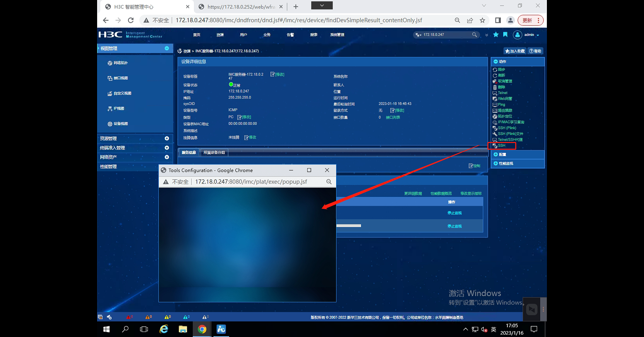Viewport: 644px width, 337px height.
Task: Open the 更详细数据 link
Action: 413,194
